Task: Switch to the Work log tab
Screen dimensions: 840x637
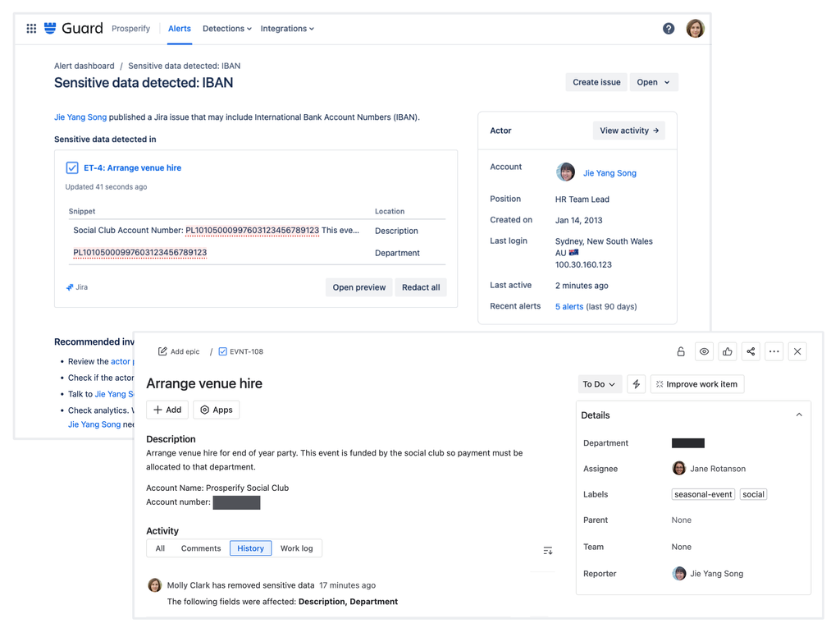Action: coord(297,548)
